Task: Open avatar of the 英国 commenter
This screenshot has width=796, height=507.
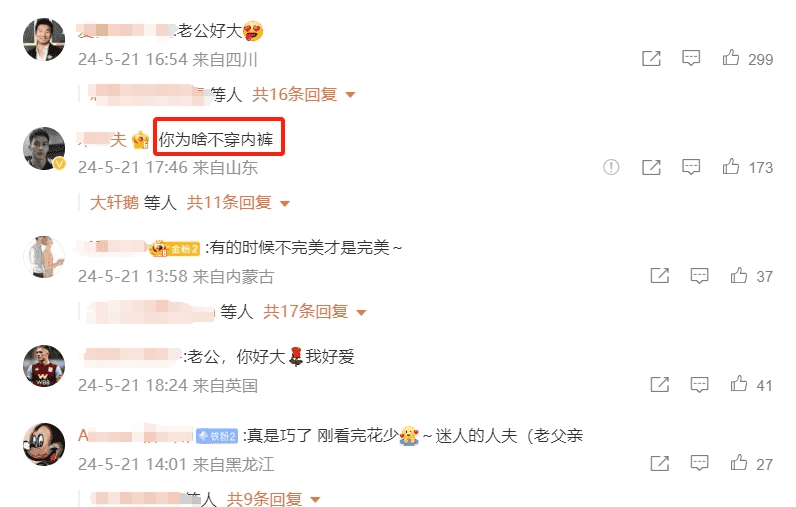Action: 44,366
